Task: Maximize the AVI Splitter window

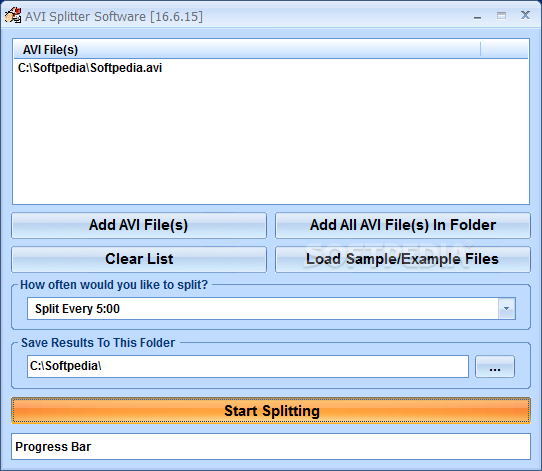Action: [501, 16]
